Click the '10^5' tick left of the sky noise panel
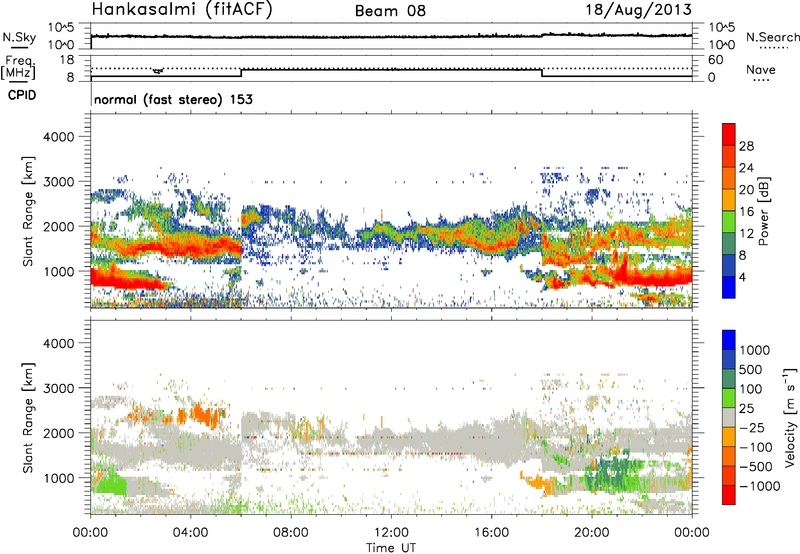This screenshot has width=800, height=554. point(61,28)
